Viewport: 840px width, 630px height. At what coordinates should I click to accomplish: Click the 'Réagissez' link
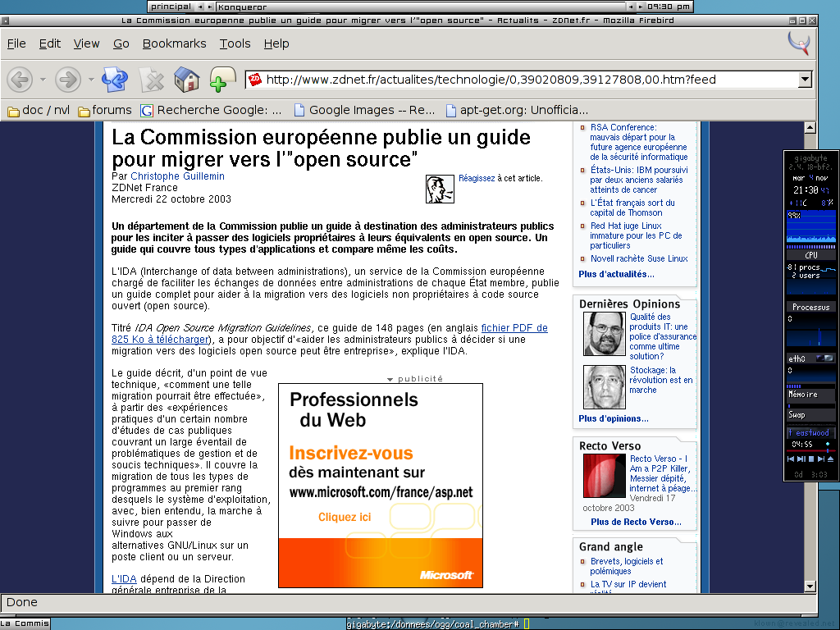(x=477, y=178)
